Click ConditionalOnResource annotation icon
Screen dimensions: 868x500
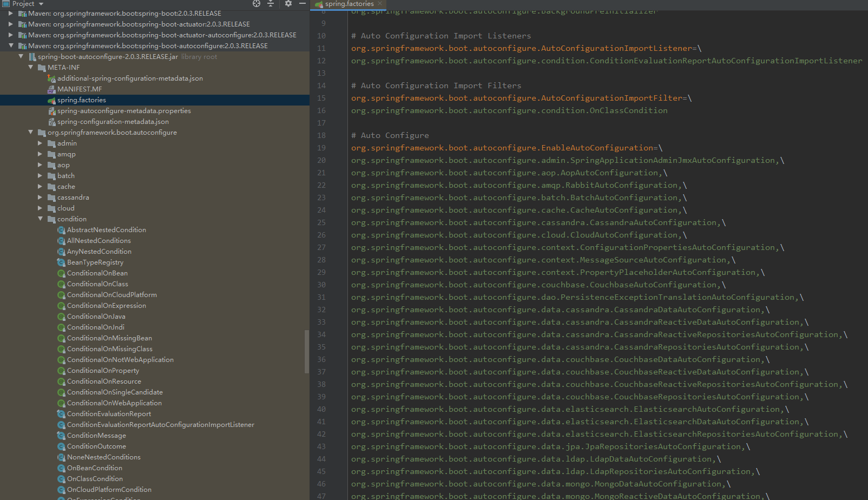[x=61, y=381]
